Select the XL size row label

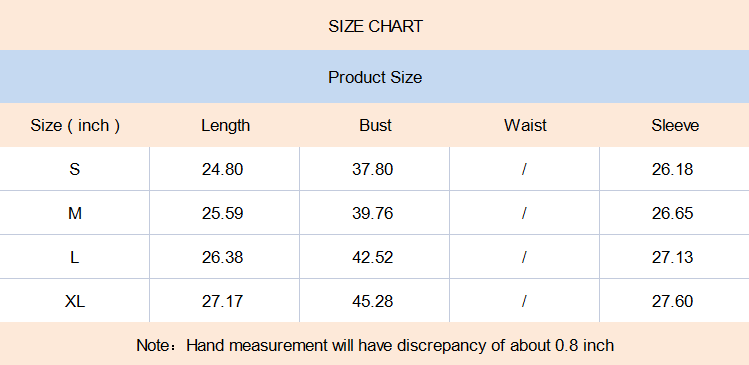[75, 301]
